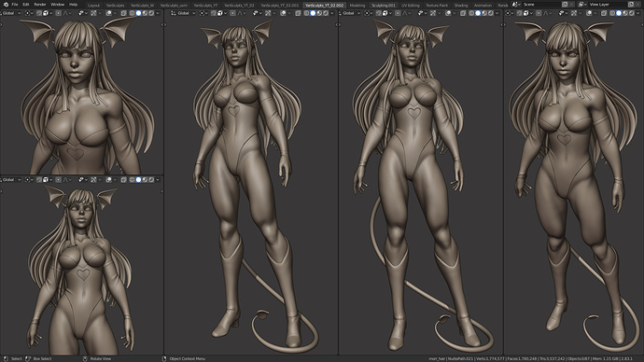
Task: Toggle overlays icon in rightmost viewport header
Action: [x=589, y=13]
